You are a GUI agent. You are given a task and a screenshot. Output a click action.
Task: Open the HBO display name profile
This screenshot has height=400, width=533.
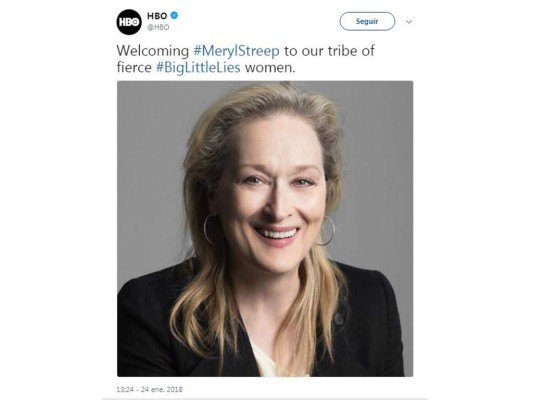click(157, 16)
